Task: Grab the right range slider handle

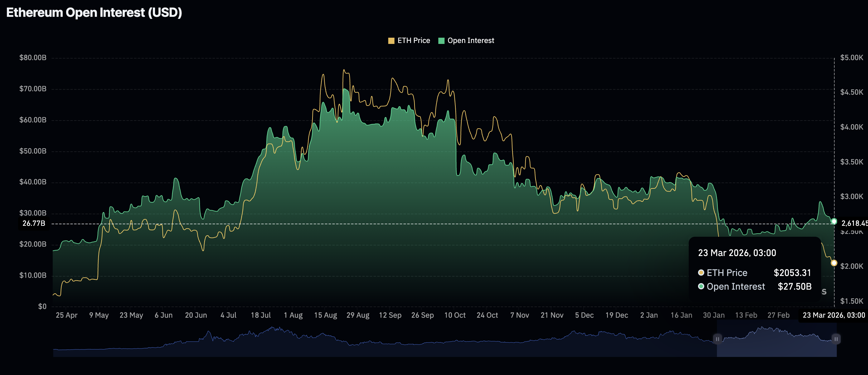Action: (836, 339)
